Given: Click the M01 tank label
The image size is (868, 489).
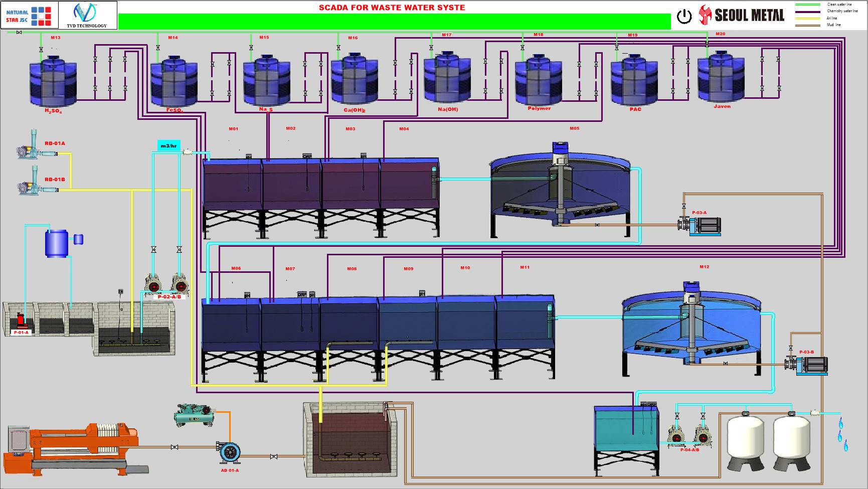Looking at the screenshot, I should point(234,129).
